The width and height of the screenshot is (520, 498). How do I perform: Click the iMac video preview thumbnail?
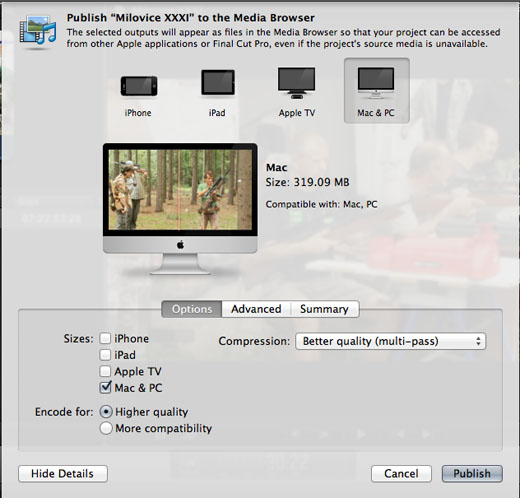click(180, 189)
